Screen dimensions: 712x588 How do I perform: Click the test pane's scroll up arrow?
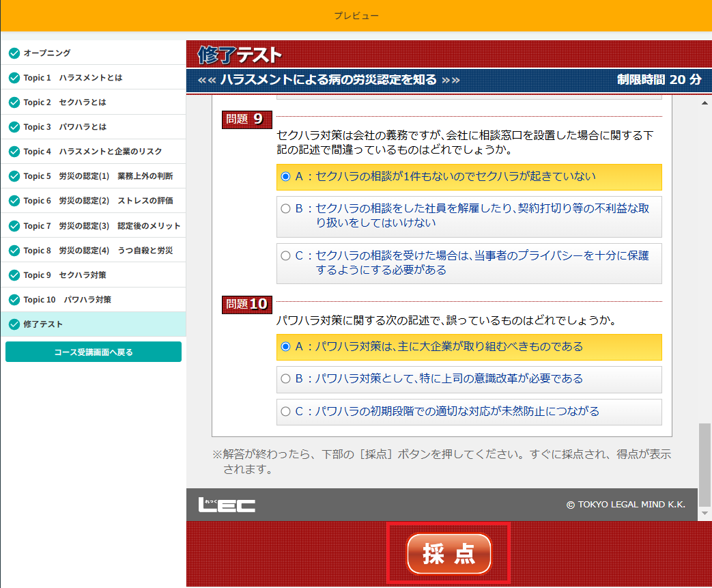(704, 103)
